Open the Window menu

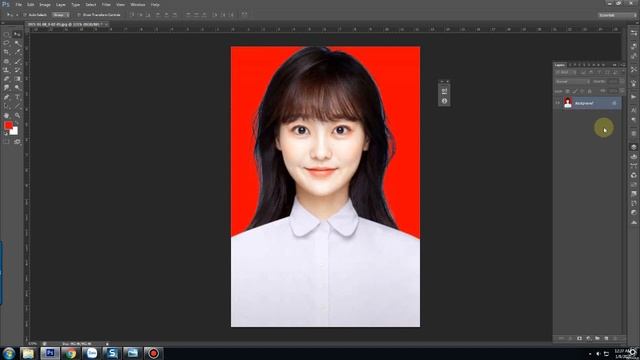[138, 5]
